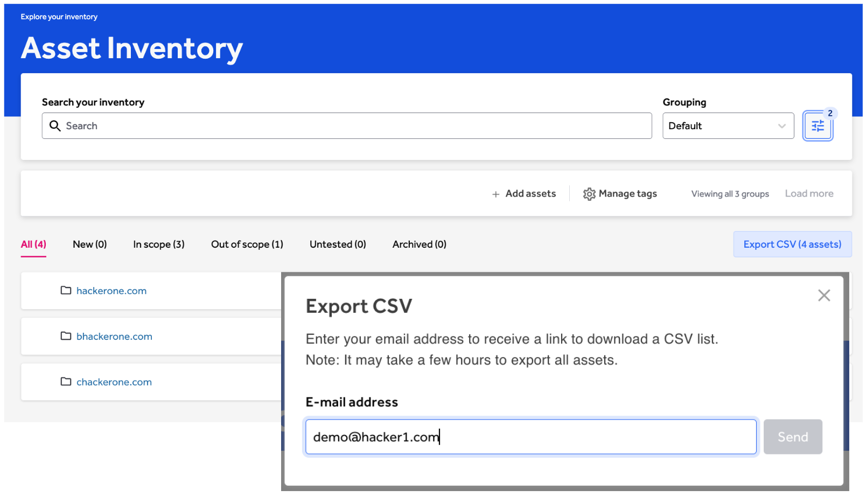Click the Send button
The height and width of the screenshot is (504, 866).
pos(793,437)
